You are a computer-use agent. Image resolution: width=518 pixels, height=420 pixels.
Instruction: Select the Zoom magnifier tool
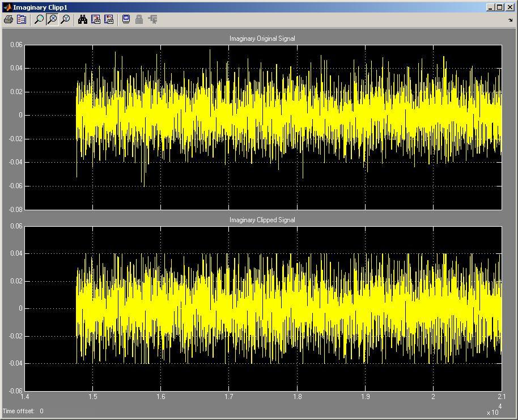point(39,20)
